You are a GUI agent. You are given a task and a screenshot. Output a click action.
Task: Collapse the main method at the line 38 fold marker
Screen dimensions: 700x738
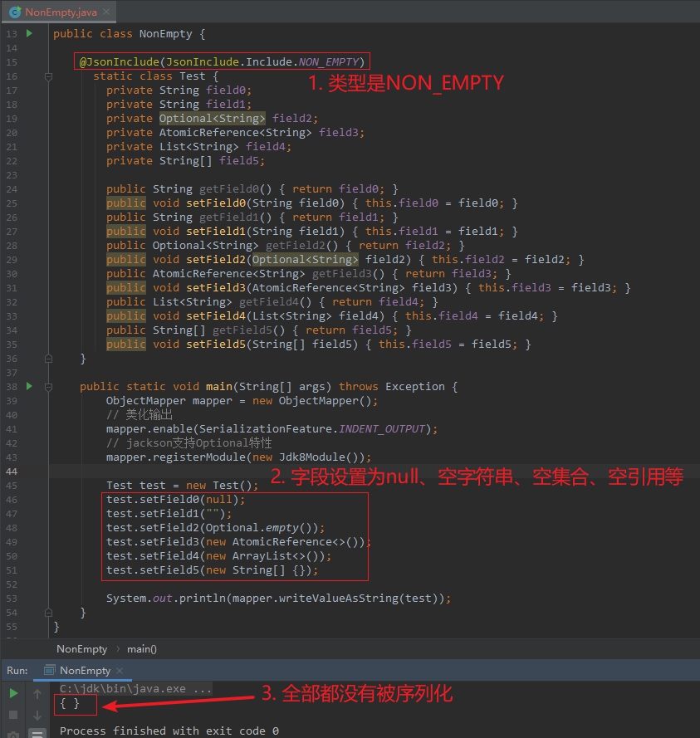(48, 387)
